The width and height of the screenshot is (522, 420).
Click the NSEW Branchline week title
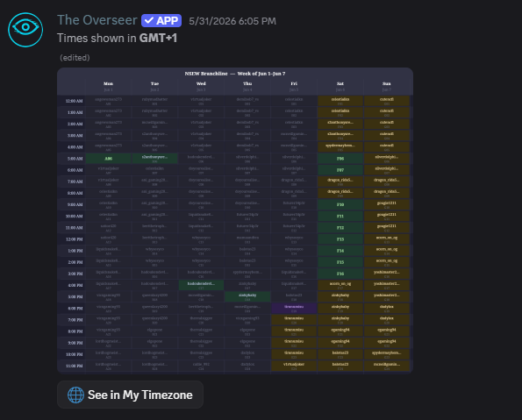click(x=235, y=74)
